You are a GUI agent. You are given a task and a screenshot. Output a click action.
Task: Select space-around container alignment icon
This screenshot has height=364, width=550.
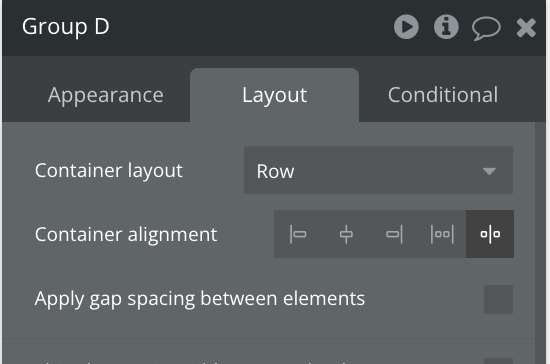click(490, 234)
